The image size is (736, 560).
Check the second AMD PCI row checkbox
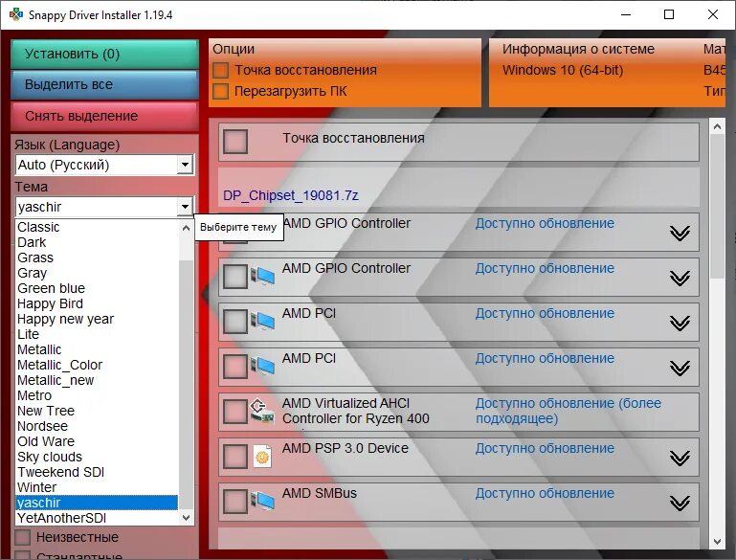point(235,367)
